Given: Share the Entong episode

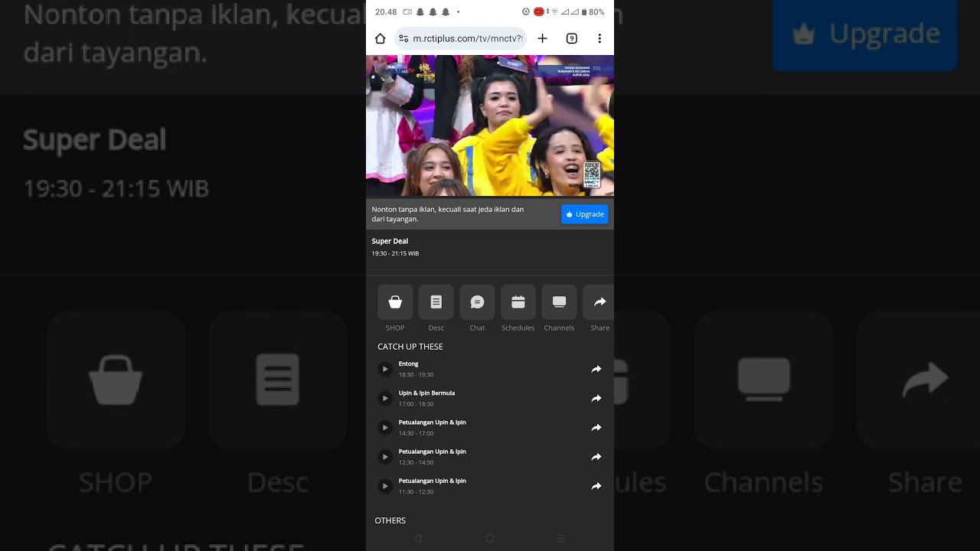Looking at the screenshot, I should click(596, 369).
